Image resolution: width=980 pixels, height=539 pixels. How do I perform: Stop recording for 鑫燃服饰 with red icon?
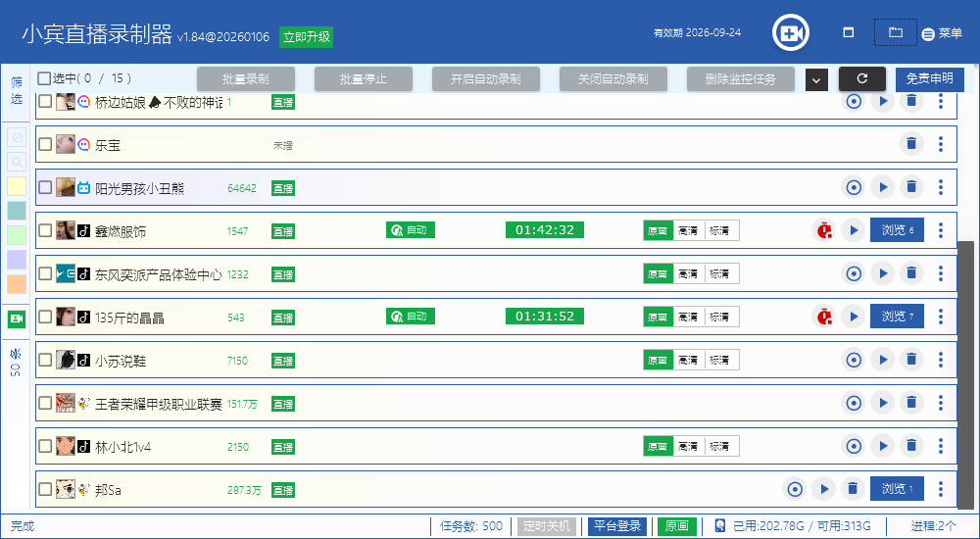(824, 230)
